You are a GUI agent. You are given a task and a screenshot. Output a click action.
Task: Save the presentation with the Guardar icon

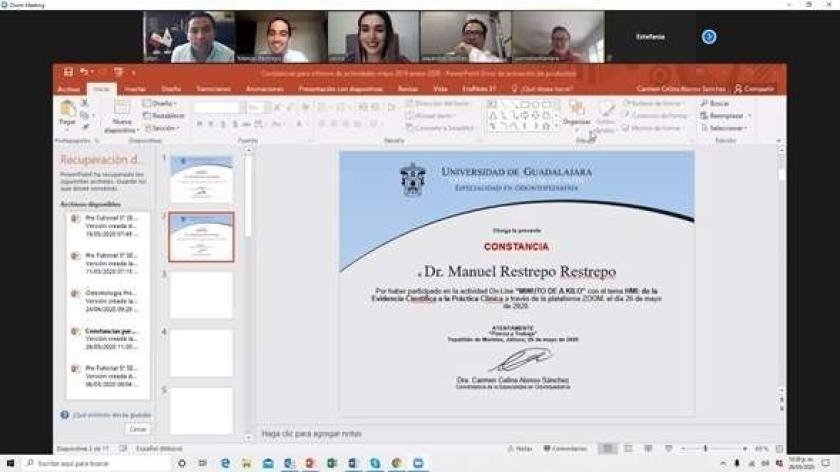(x=68, y=72)
